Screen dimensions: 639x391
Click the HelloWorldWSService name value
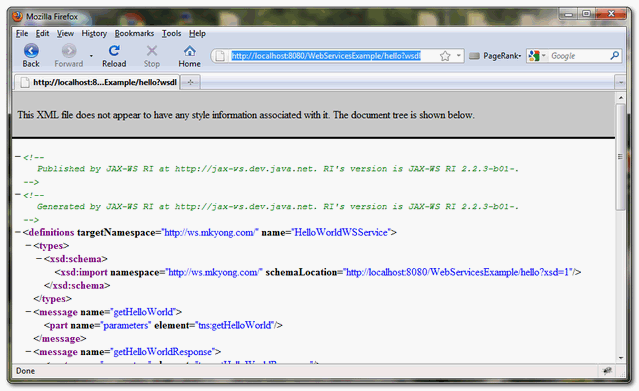pos(341,232)
